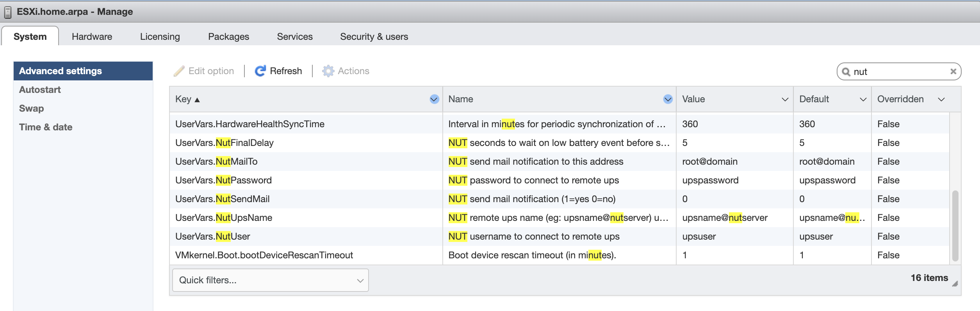Open the Key column filter dropdown

tap(434, 99)
